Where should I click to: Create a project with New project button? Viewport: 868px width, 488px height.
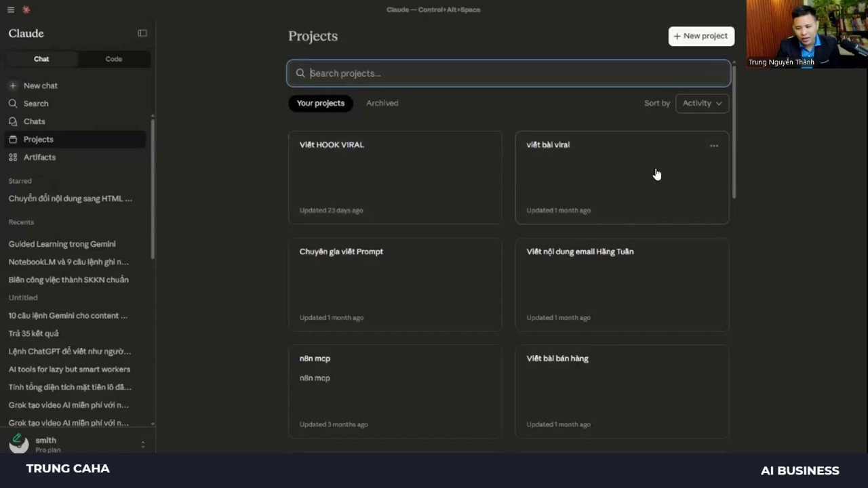(x=701, y=37)
